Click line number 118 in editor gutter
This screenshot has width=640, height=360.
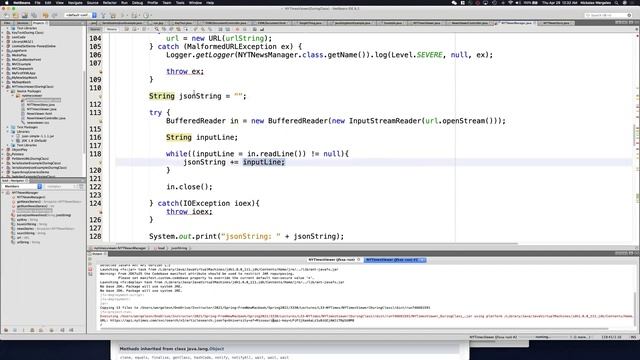click(95, 154)
